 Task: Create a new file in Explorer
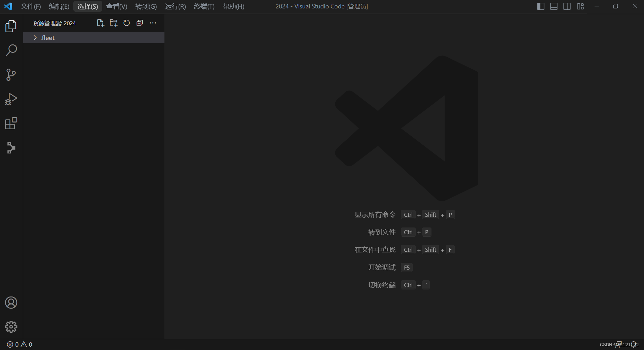(100, 23)
